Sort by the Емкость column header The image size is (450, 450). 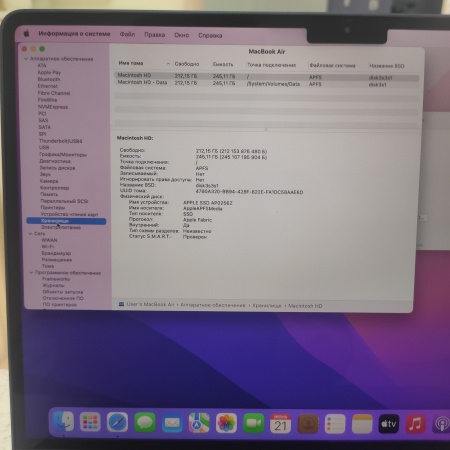(223, 64)
